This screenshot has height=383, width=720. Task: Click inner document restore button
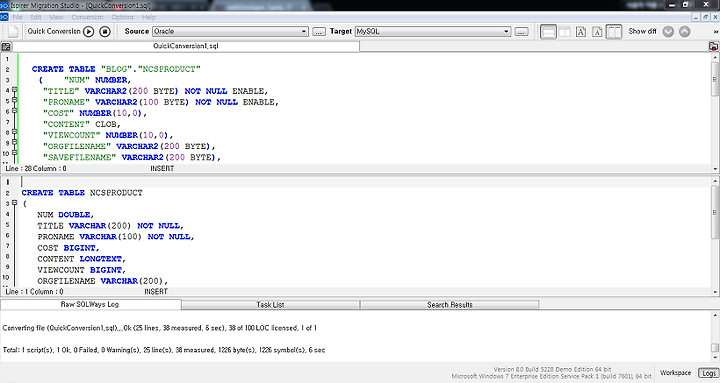[707, 17]
